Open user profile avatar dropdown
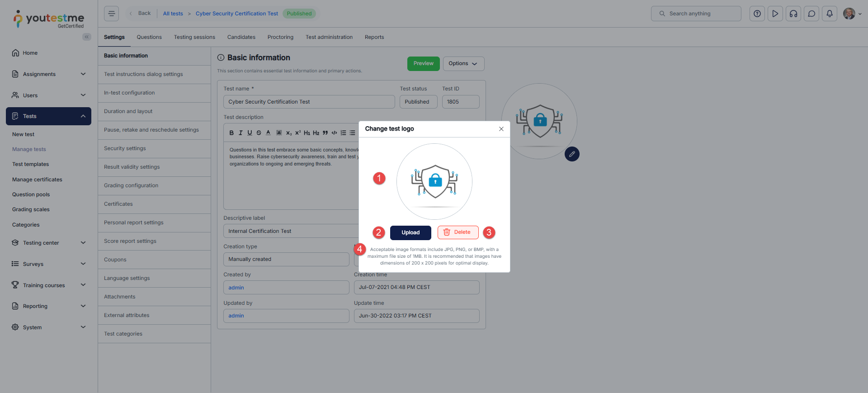868x393 pixels. tap(852, 14)
